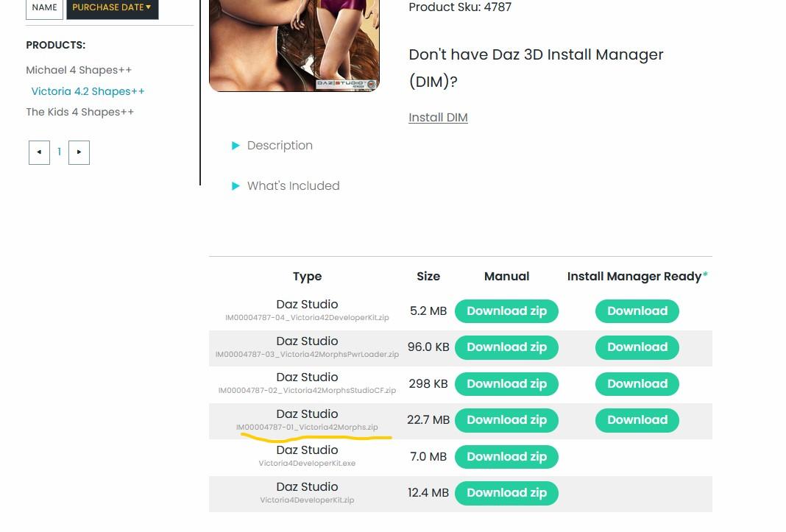This screenshot has width=786, height=532.
Task: Download zip for Victoria42Morphs.zip 22.7 MB
Action: (x=506, y=420)
